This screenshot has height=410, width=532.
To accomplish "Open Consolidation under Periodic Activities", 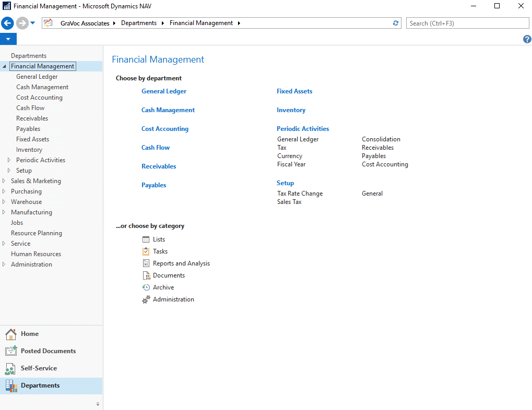I will (x=381, y=139).
